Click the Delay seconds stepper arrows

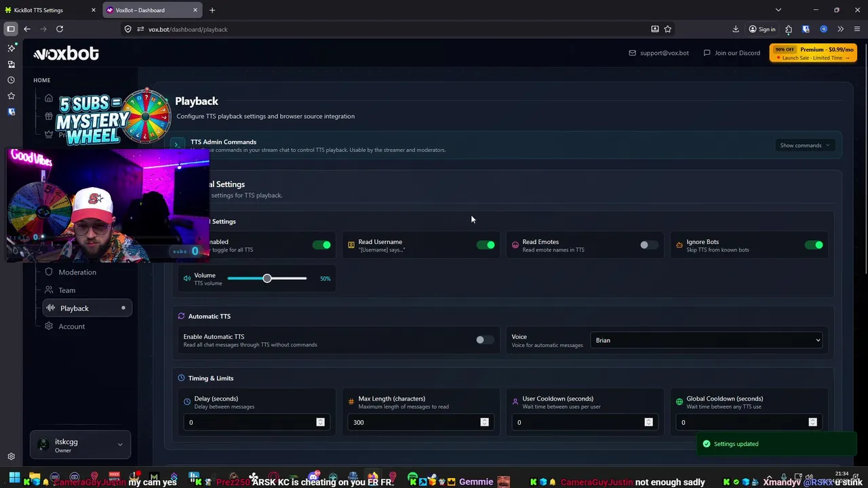click(x=320, y=422)
